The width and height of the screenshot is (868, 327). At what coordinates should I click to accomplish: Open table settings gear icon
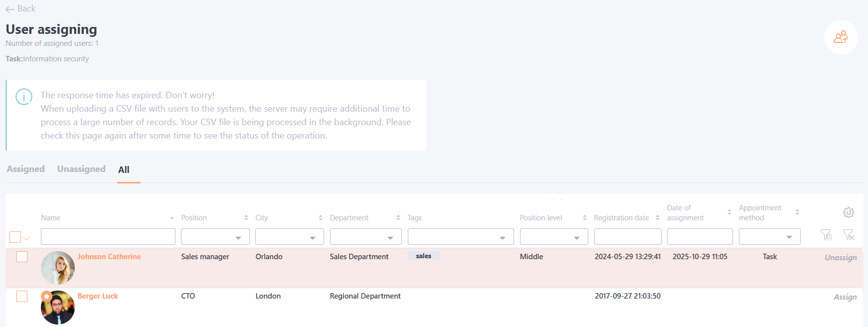point(849,212)
